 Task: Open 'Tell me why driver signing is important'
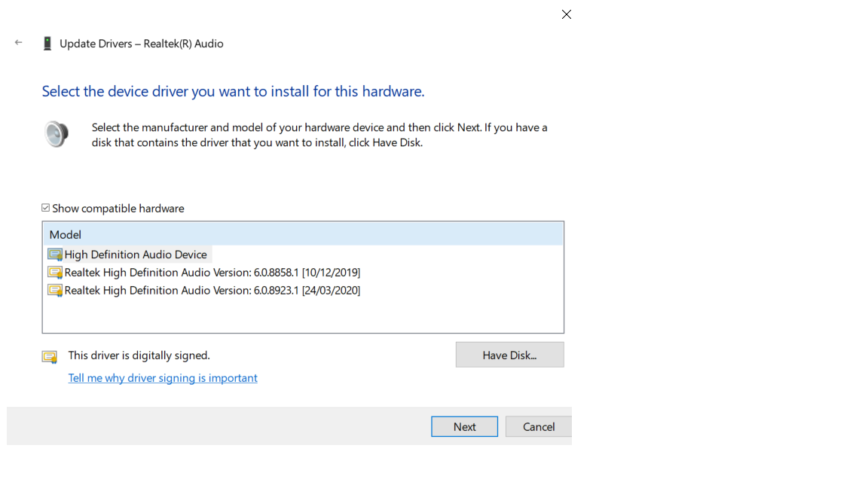tap(163, 378)
